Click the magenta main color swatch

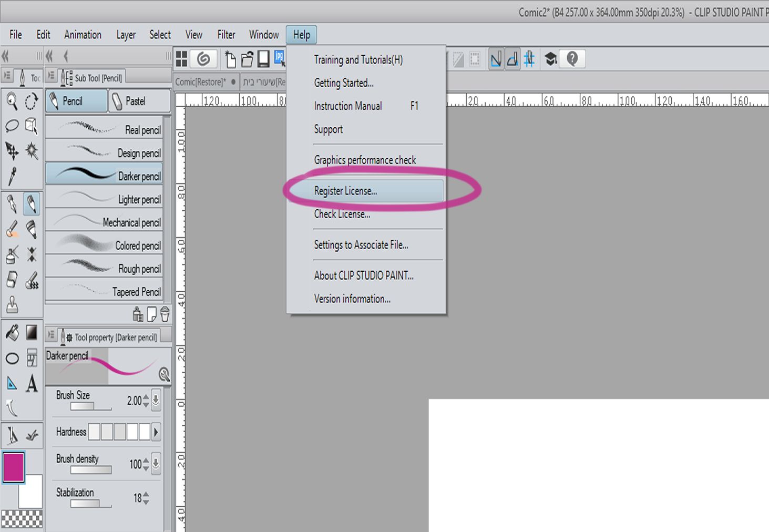13,467
